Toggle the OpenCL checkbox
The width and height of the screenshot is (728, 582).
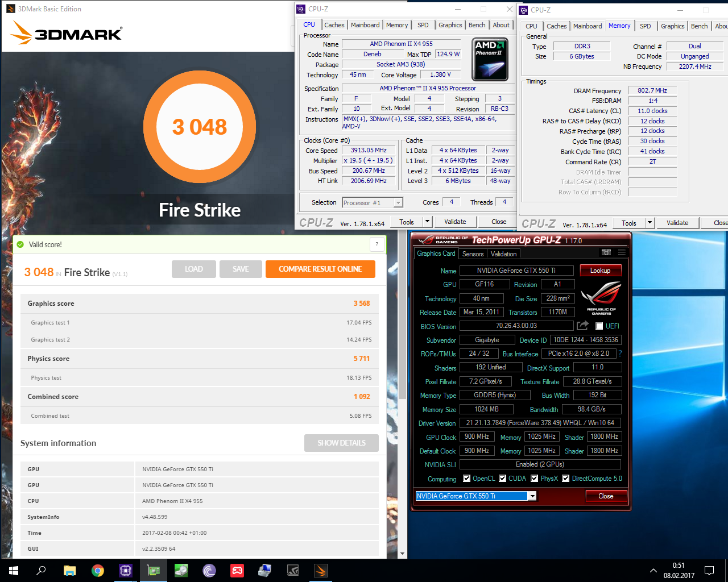[467, 479]
